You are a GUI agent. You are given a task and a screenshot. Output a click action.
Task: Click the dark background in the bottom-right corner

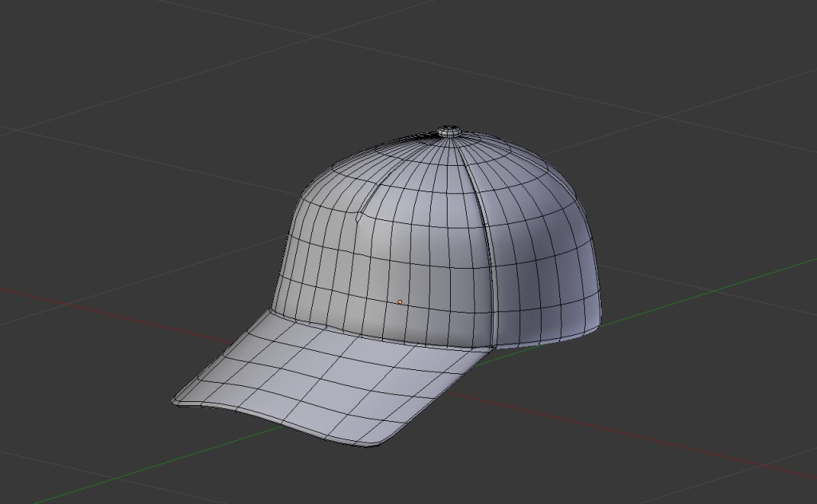(766, 478)
